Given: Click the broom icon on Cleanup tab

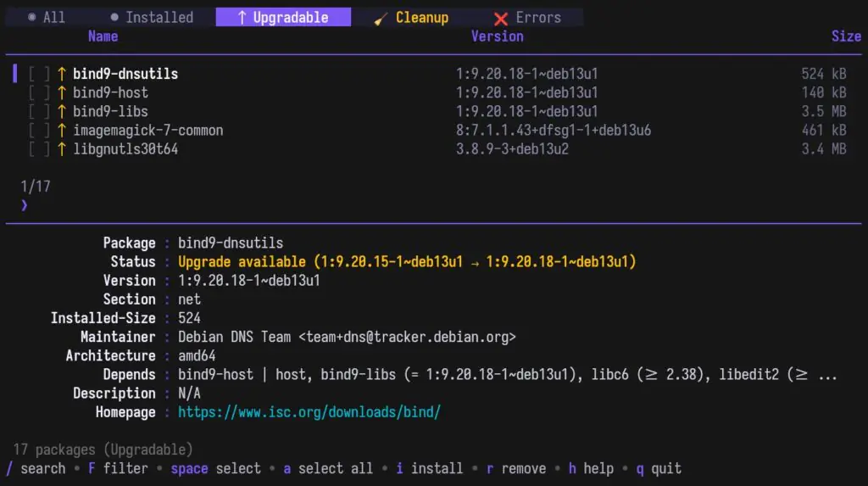Looking at the screenshot, I should (x=381, y=18).
